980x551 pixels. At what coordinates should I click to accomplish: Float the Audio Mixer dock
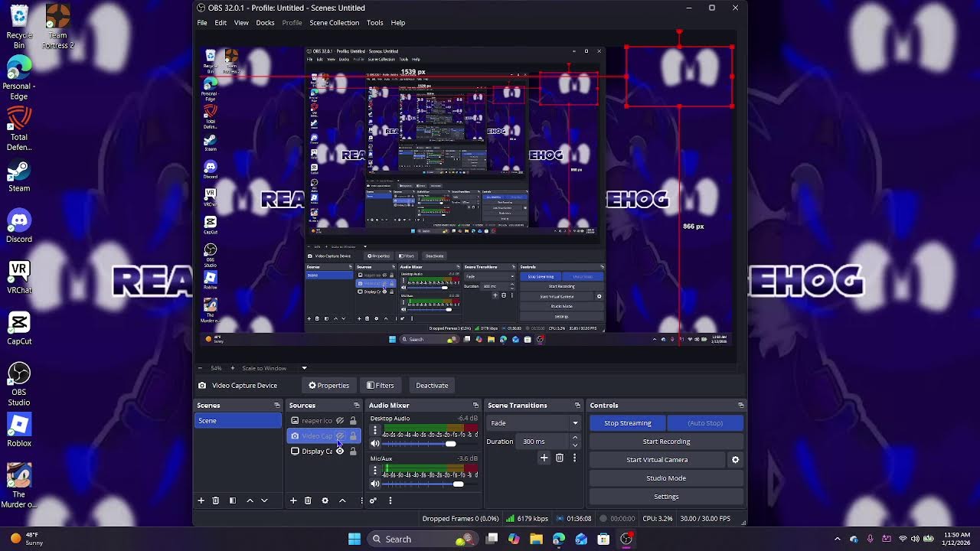(475, 406)
